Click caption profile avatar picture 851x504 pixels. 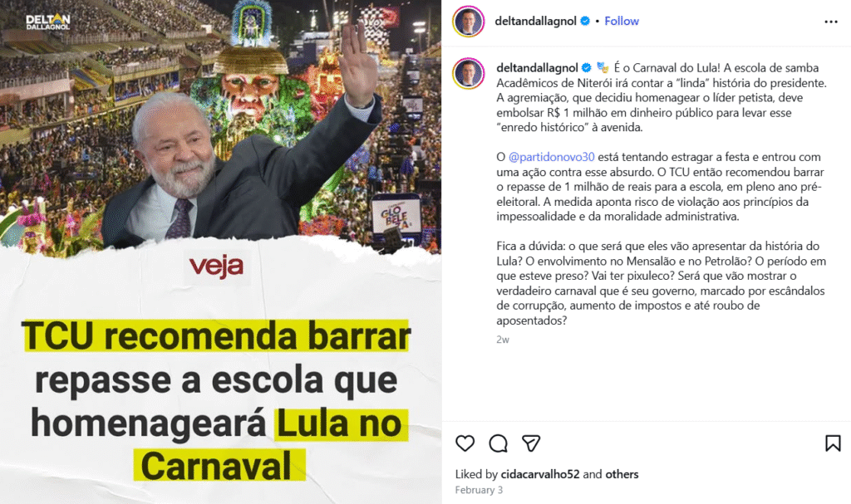[x=469, y=73]
